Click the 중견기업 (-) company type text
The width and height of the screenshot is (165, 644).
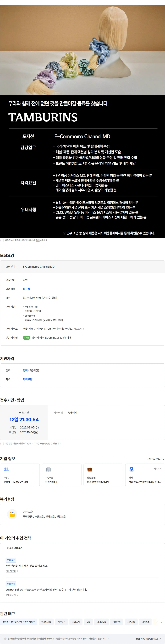point(51,482)
